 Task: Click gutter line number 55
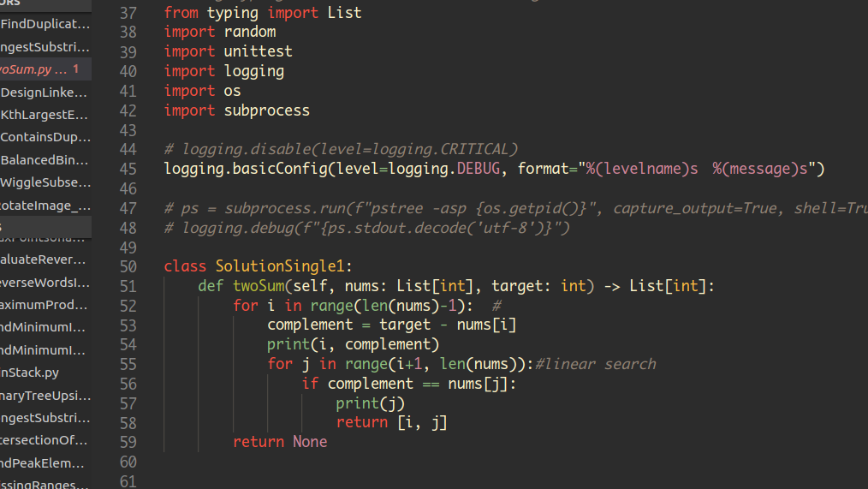[128, 365]
